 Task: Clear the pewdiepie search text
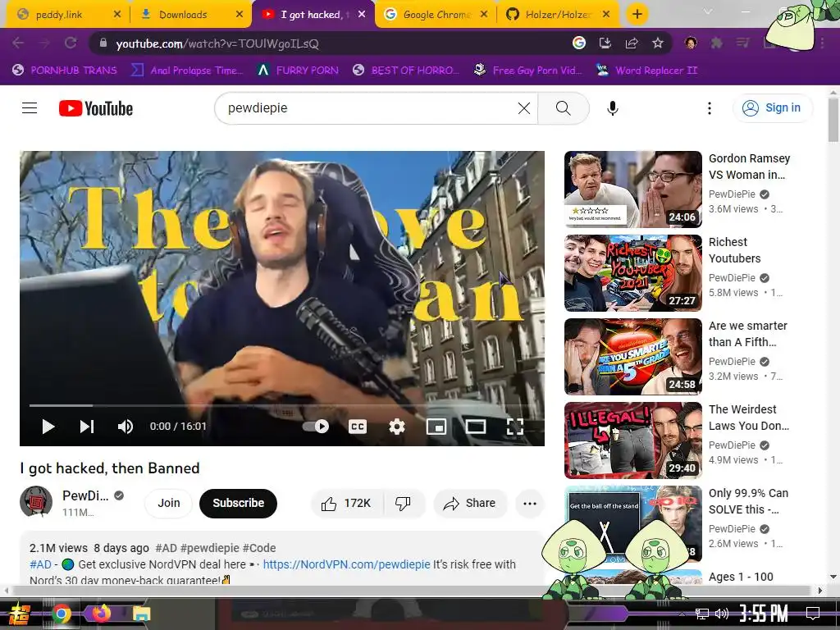[x=524, y=108]
